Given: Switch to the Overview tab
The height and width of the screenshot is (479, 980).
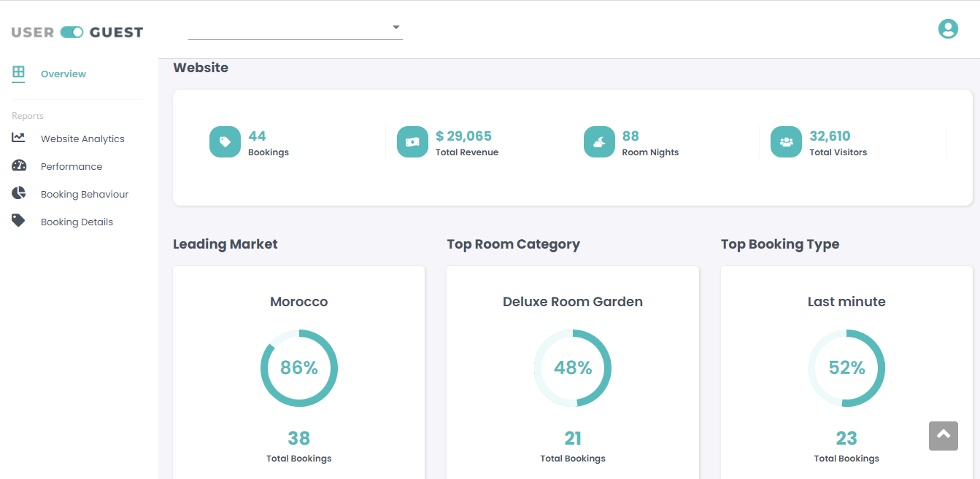Looking at the screenshot, I should (63, 73).
